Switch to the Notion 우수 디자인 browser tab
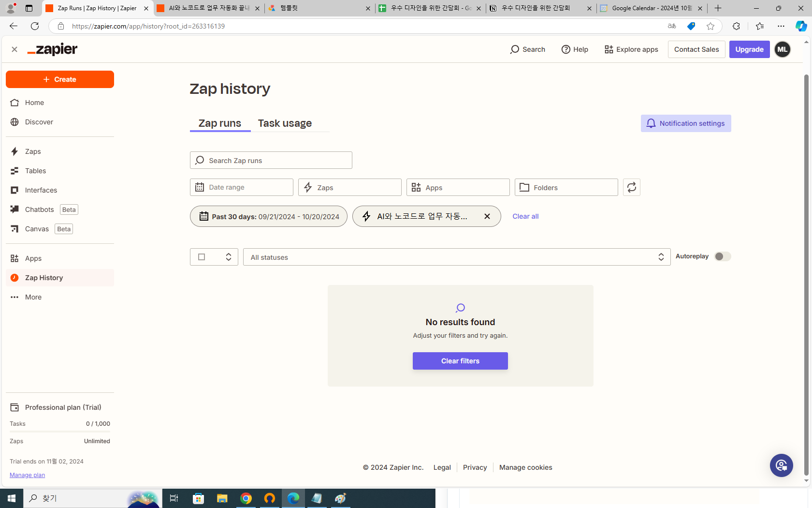Image resolution: width=812 pixels, height=508 pixels. tap(541, 8)
